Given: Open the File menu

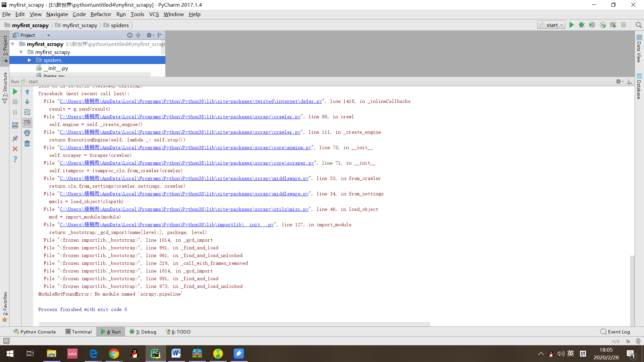Looking at the screenshot, I should click(6, 14).
